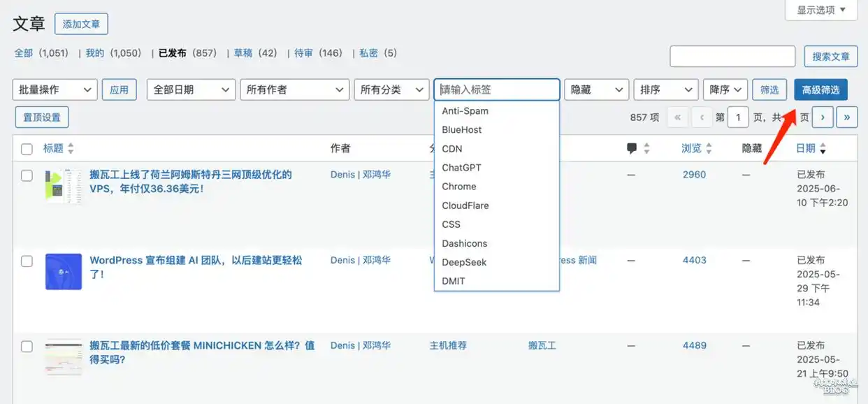Click the previous page arrow button
This screenshot has height=404, width=868.
click(x=702, y=117)
